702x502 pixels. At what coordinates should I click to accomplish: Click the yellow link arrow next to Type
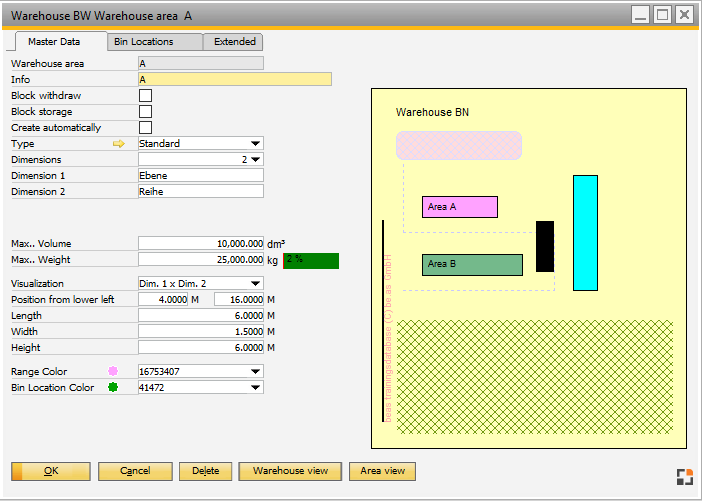pyautogui.click(x=119, y=144)
